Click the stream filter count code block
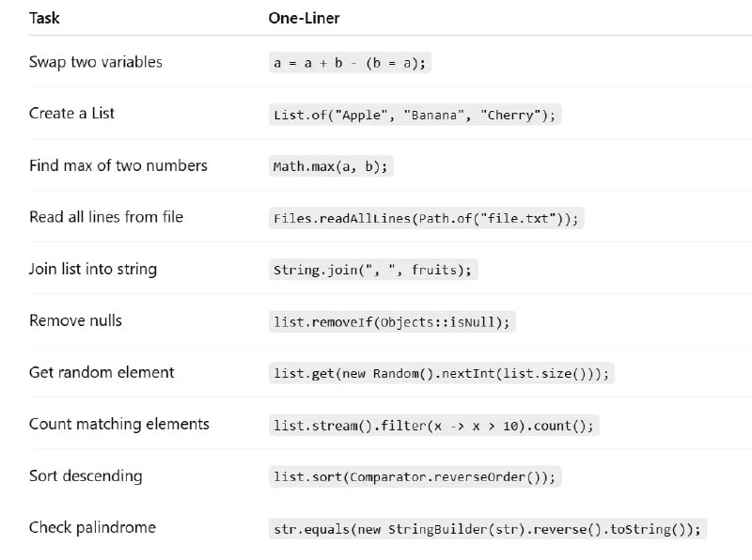This screenshot has width=752, height=560. pos(433,426)
